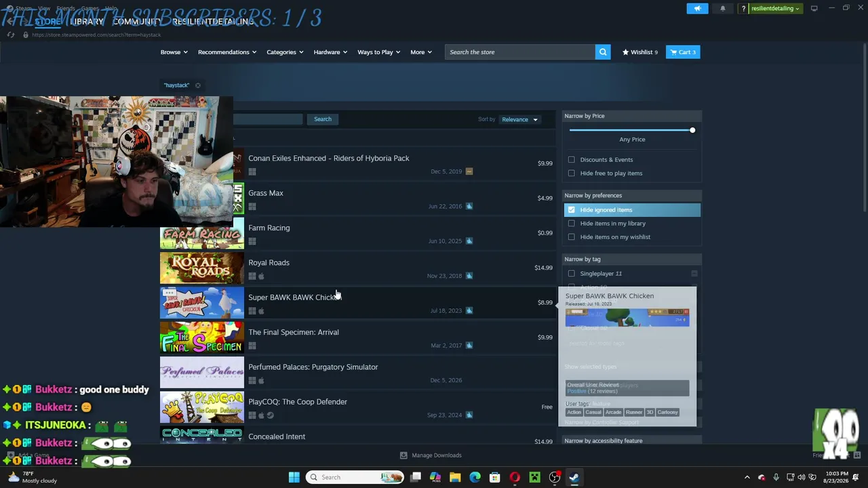Show hidden system tray icons

(x=747, y=477)
